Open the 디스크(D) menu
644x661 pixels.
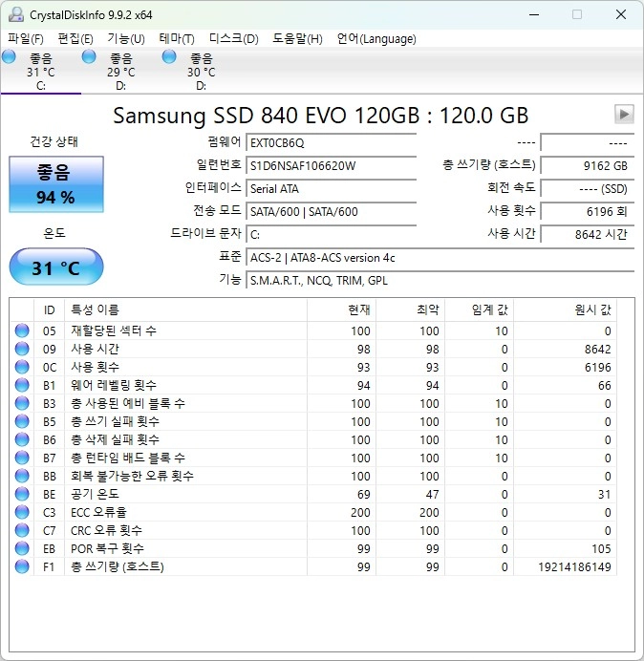point(234,39)
